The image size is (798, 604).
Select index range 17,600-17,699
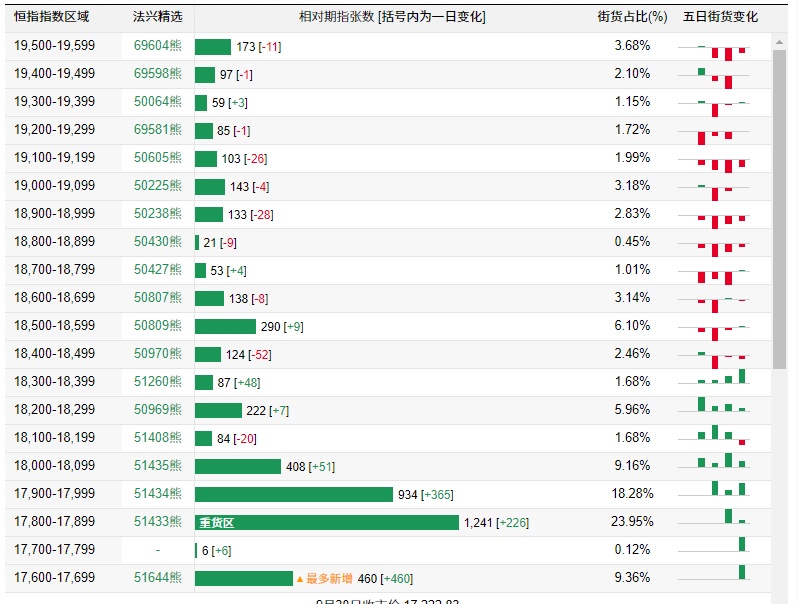pos(54,578)
